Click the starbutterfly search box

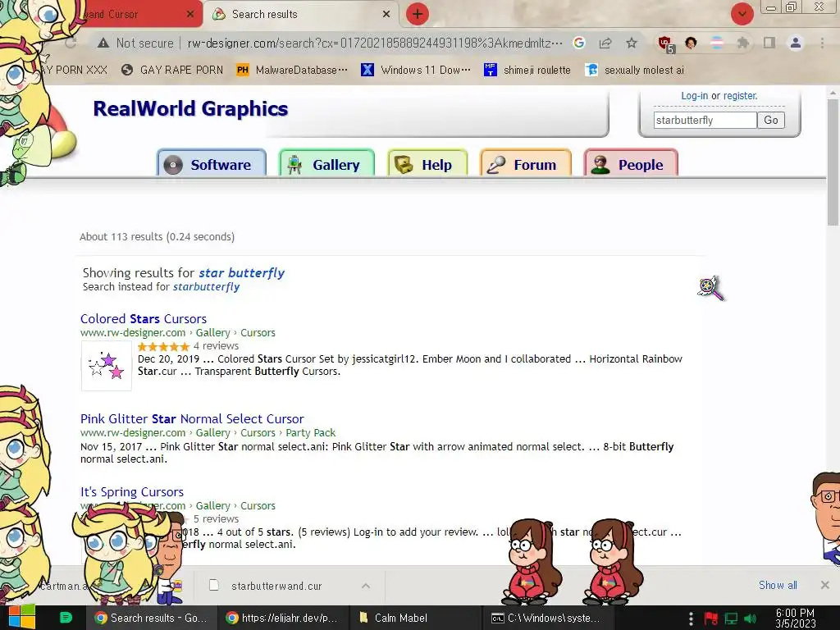(x=705, y=120)
